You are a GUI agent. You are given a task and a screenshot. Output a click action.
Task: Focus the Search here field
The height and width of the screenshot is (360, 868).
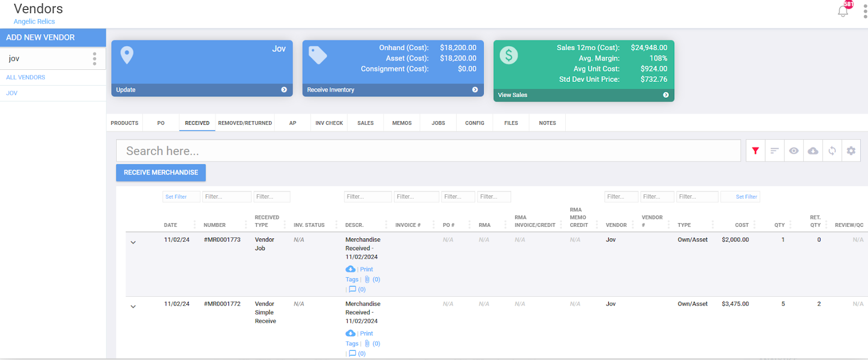coord(428,151)
